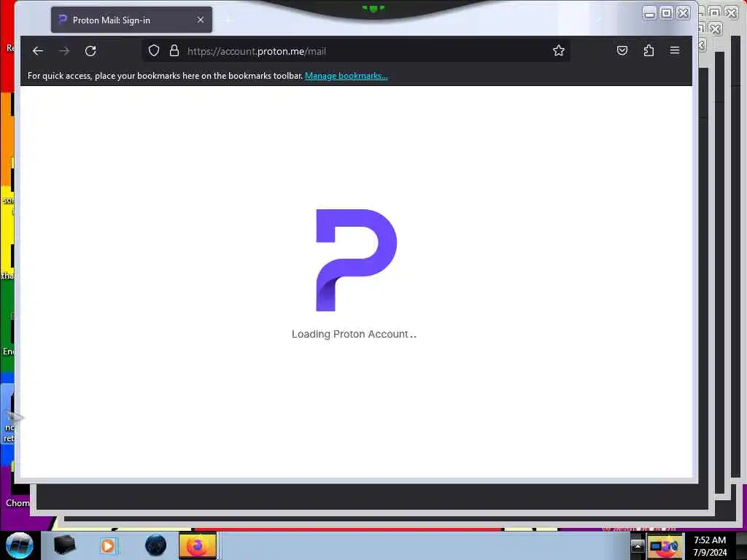Viewport: 747px width, 560px height.
Task: Go back to the previous page
Action: click(x=38, y=51)
